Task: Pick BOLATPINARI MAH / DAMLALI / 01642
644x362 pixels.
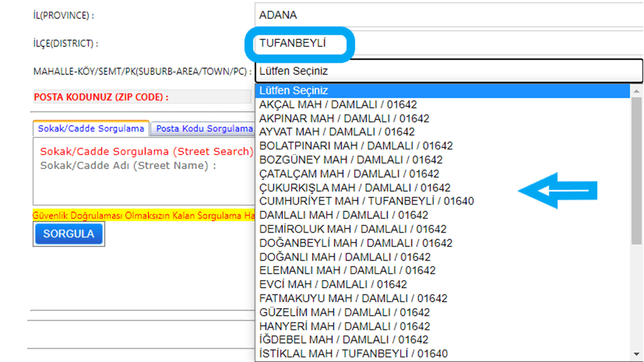Action: (356, 146)
